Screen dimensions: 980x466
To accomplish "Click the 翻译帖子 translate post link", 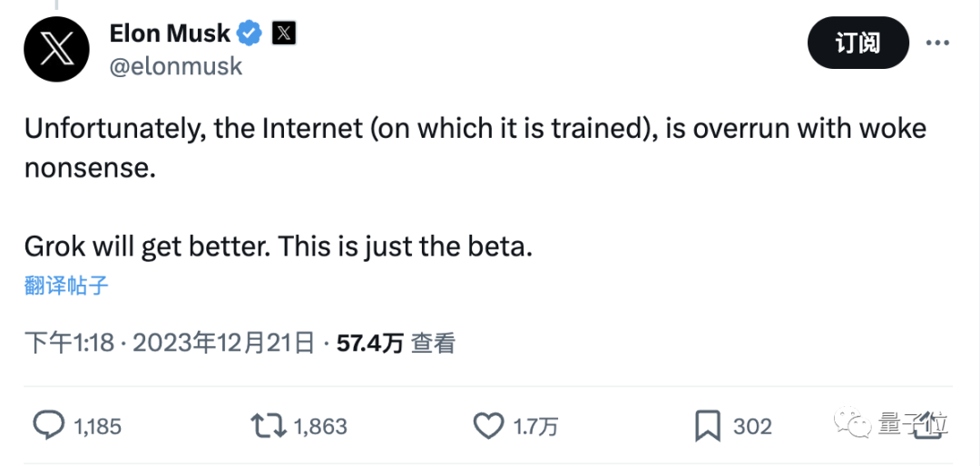I will [66, 286].
